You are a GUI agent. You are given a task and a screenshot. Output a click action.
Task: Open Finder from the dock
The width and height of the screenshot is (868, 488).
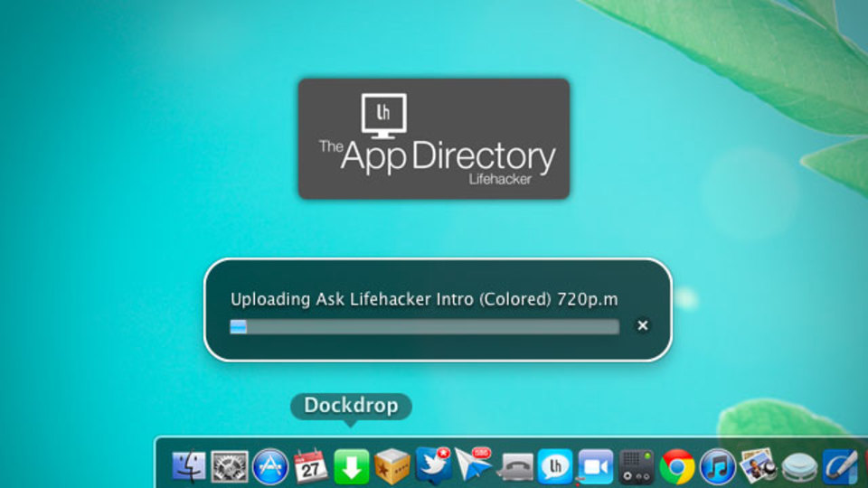189,466
